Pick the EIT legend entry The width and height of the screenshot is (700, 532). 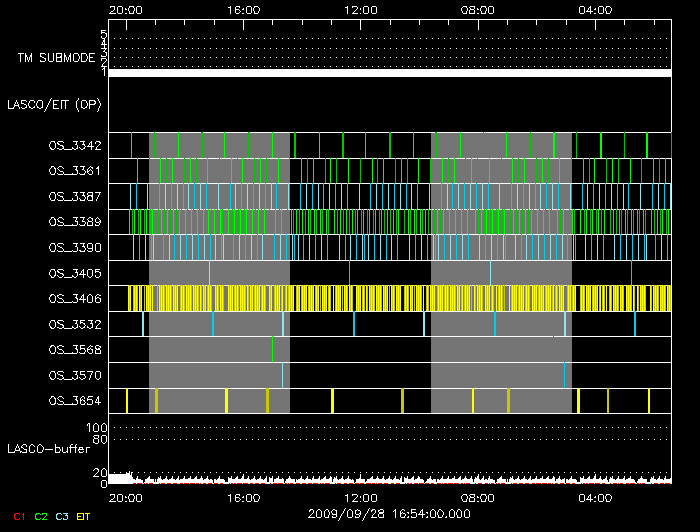84,516
